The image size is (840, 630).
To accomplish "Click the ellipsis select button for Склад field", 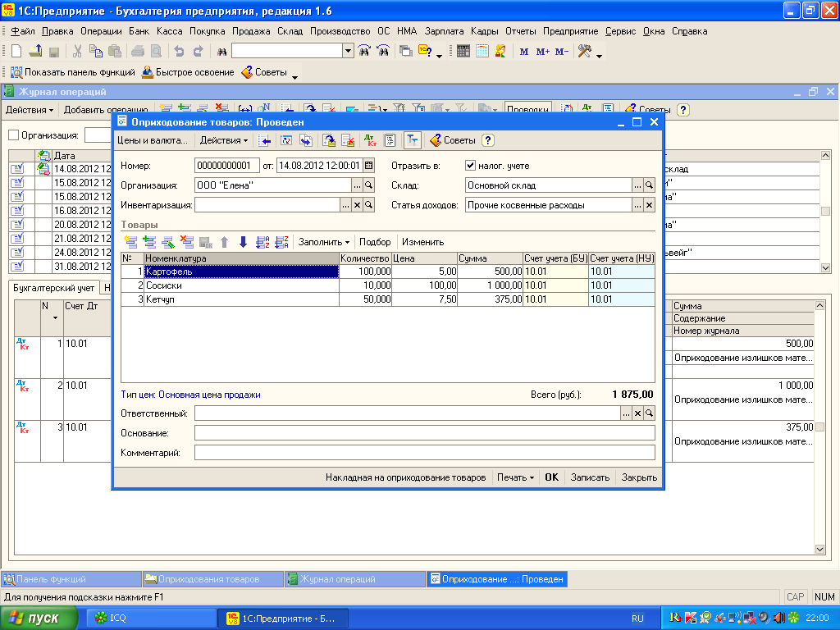I will (x=637, y=185).
